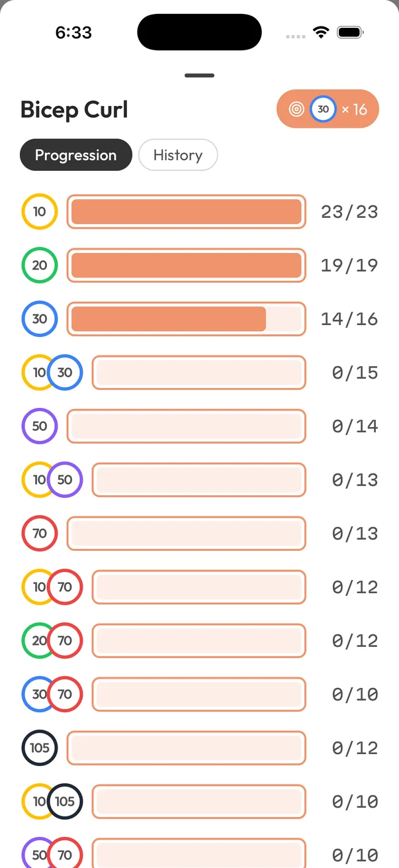Tap the 14/16 progress bar for weight 30

(x=186, y=318)
